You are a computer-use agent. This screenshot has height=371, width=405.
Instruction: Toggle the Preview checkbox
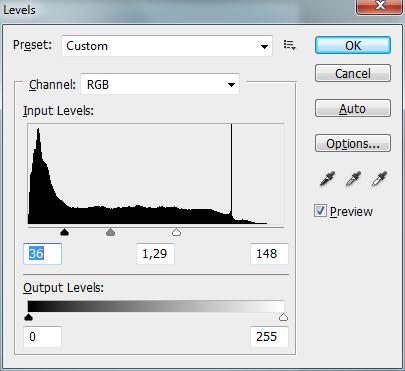[320, 211]
